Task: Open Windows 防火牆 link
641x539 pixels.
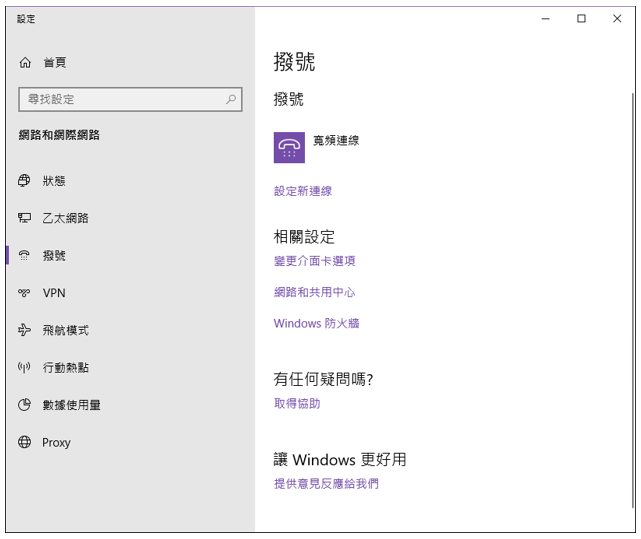Action: point(316,323)
